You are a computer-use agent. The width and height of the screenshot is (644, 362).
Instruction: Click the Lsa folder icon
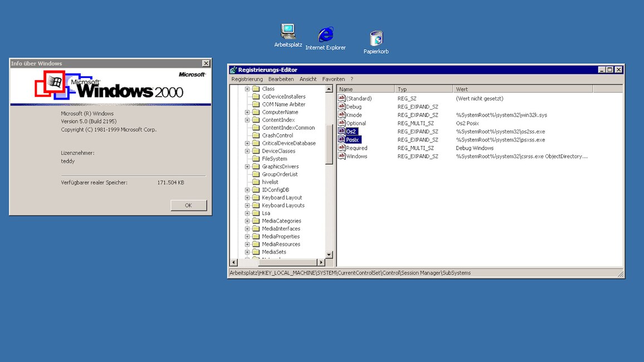256,213
